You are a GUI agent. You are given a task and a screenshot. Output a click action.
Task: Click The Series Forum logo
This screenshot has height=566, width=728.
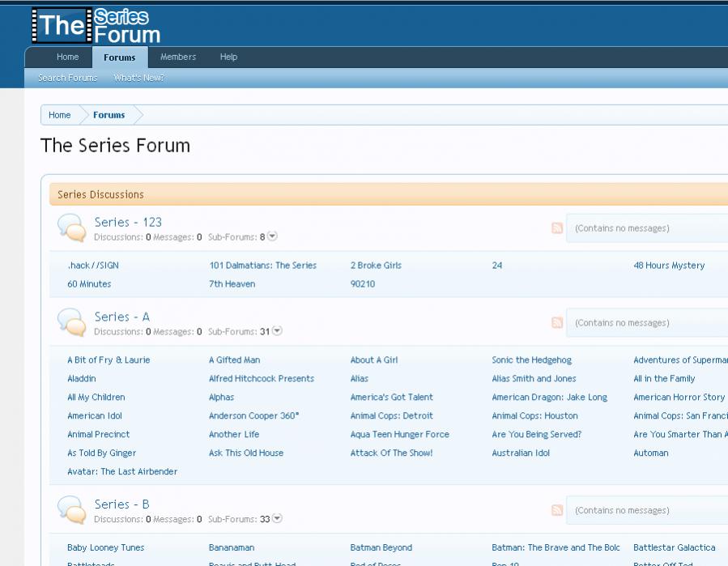(96, 26)
